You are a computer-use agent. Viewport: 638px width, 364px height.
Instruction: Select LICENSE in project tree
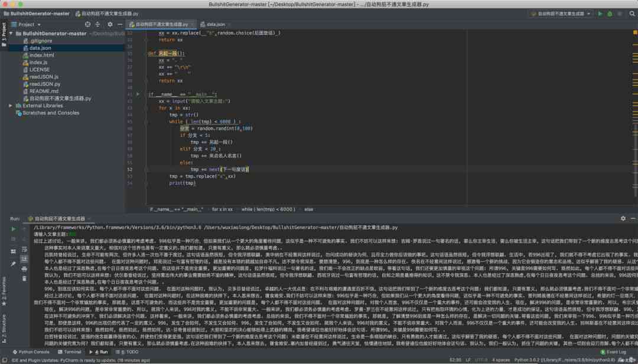pyautogui.click(x=39, y=70)
